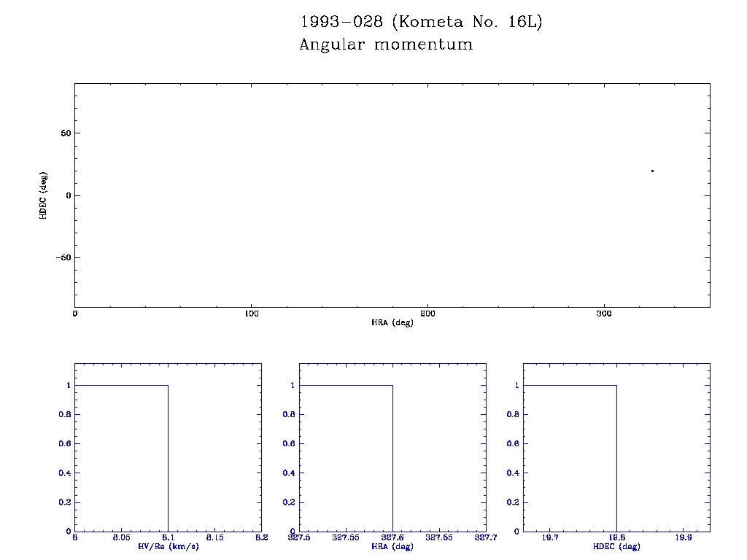Click inside the histogram bar of middle HRA plot
Image resolution: width=747 pixels, height=560 pixels.
[346, 458]
